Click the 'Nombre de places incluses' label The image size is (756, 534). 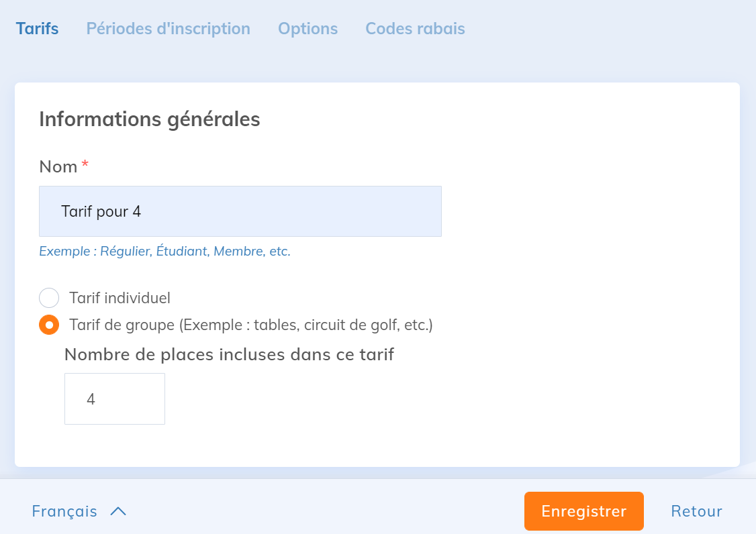(x=229, y=354)
